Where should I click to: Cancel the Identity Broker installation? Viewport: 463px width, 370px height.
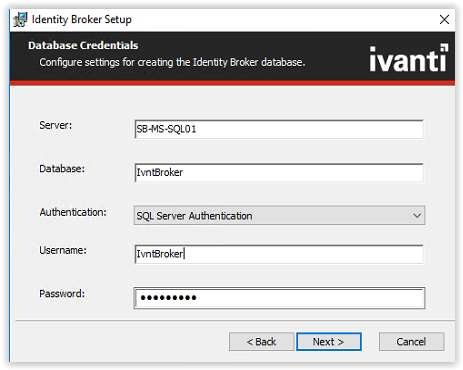(411, 342)
